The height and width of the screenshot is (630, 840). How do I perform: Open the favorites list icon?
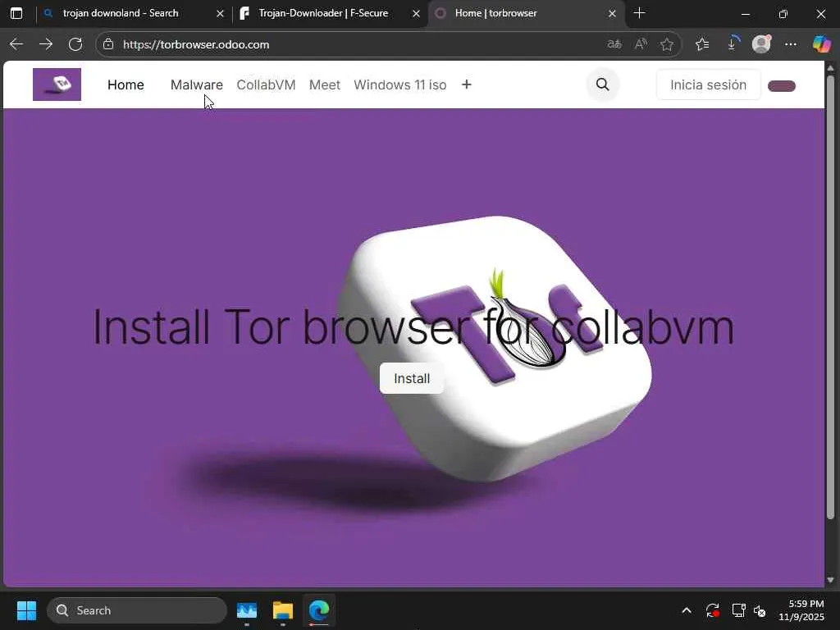point(702,44)
